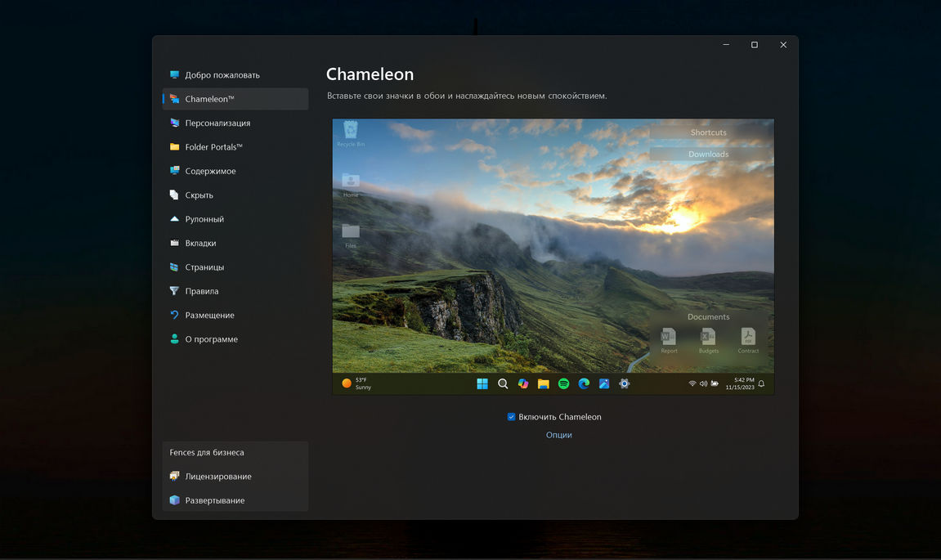The image size is (941, 560).
Task: Click the Folder Portals folder icon
Action: (174, 147)
